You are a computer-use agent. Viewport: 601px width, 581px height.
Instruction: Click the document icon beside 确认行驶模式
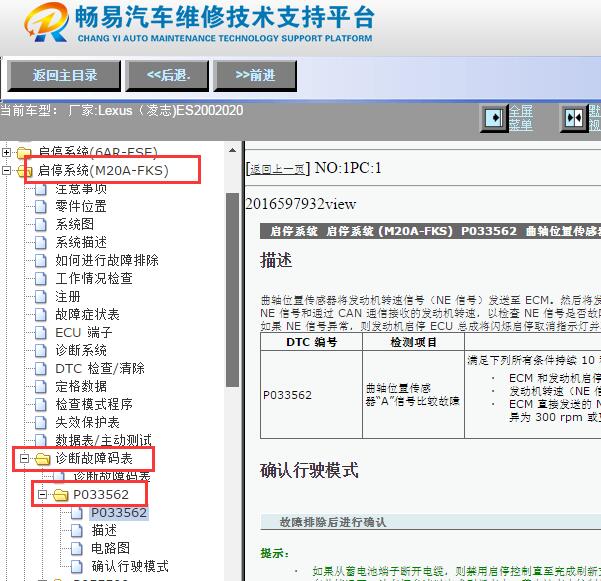tap(77, 566)
